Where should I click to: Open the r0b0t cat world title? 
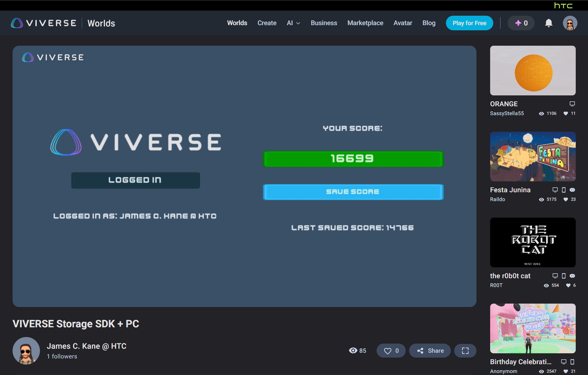pos(510,276)
